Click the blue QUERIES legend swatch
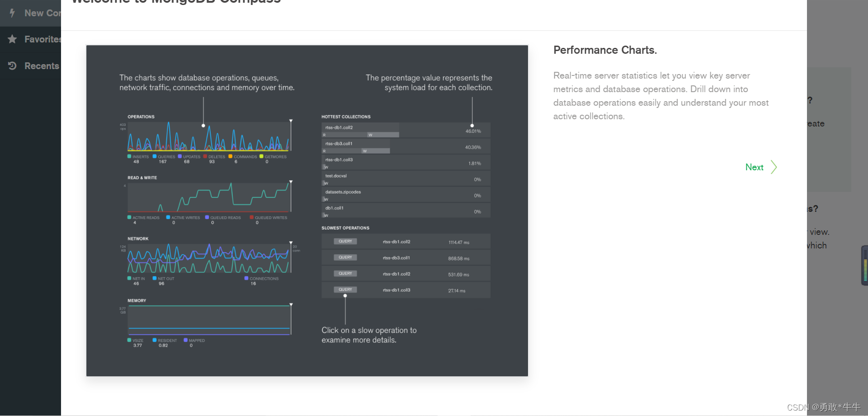This screenshot has height=416, width=868. (x=155, y=156)
